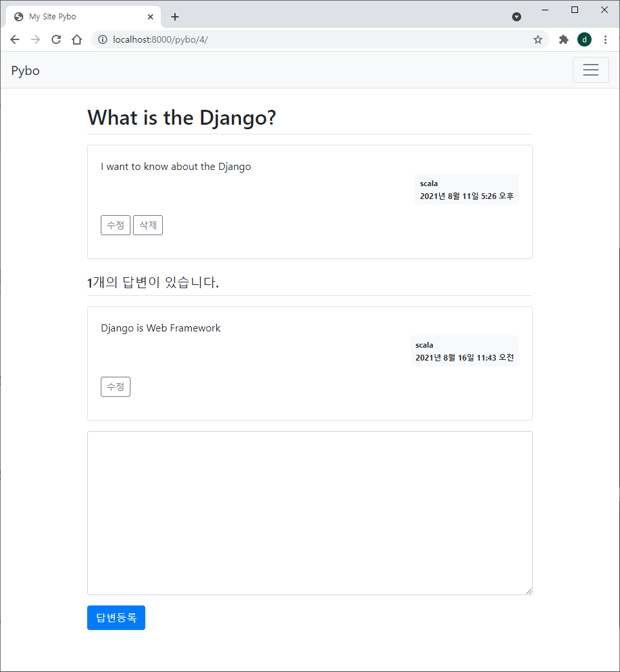Image resolution: width=620 pixels, height=672 pixels.
Task: Select the My Site Pybo tab
Action: coord(83,17)
